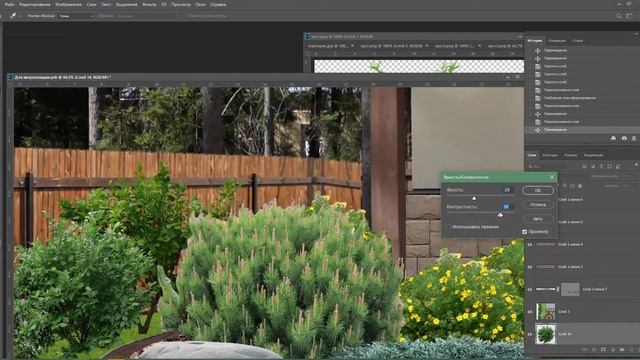
Task: Click the Авто button in the dialog
Action: pyautogui.click(x=538, y=219)
